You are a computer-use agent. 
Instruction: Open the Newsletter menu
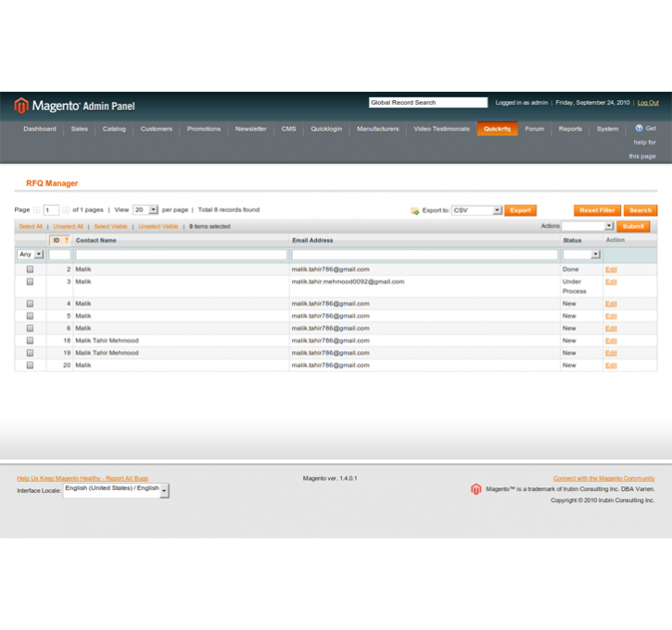click(250, 129)
